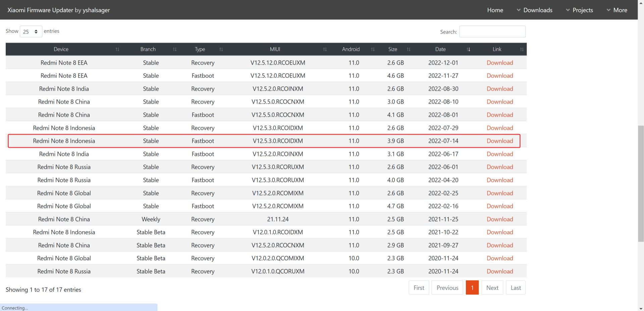The width and height of the screenshot is (644, 311).
Task: Download Redmi Note 8 EEA Recovery 2022-12-01
Action: point(500,63)
